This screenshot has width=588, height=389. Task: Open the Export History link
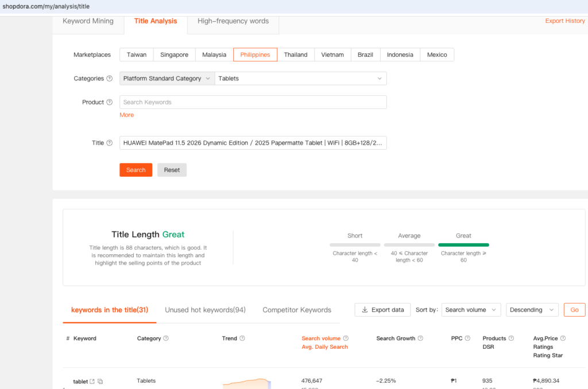pos(564,21)
